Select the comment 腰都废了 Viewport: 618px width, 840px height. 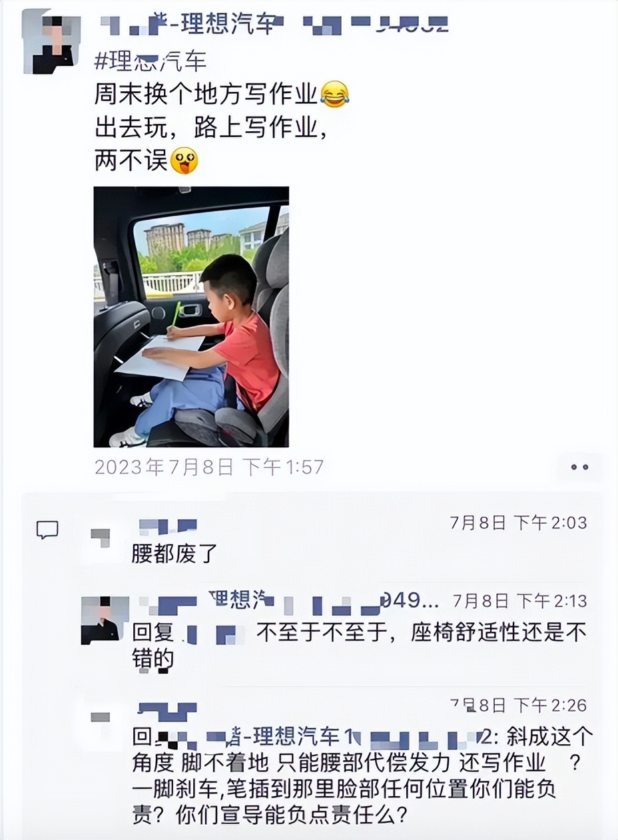pyautogui.click(x=174, y=554)
